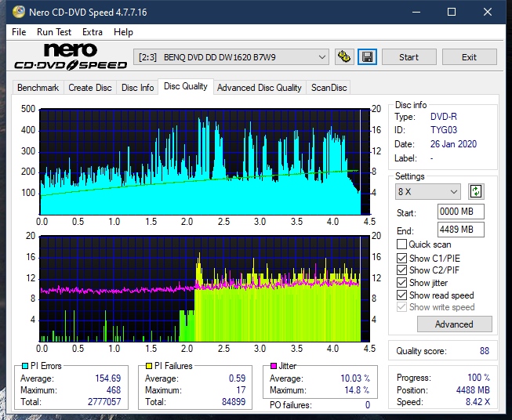Click the Jitter average 10.03 % value
512x420 pixels.
[x=355, y=378]
